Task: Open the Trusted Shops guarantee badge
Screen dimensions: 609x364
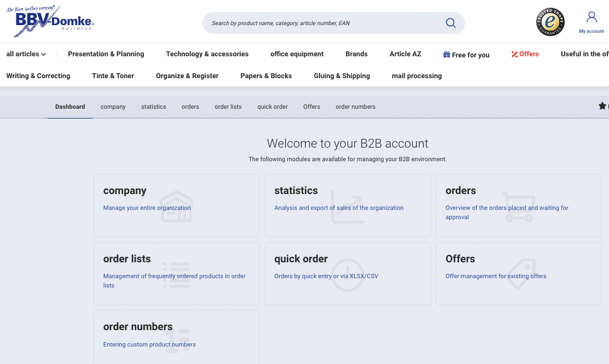Action: (x=550, y=22)
